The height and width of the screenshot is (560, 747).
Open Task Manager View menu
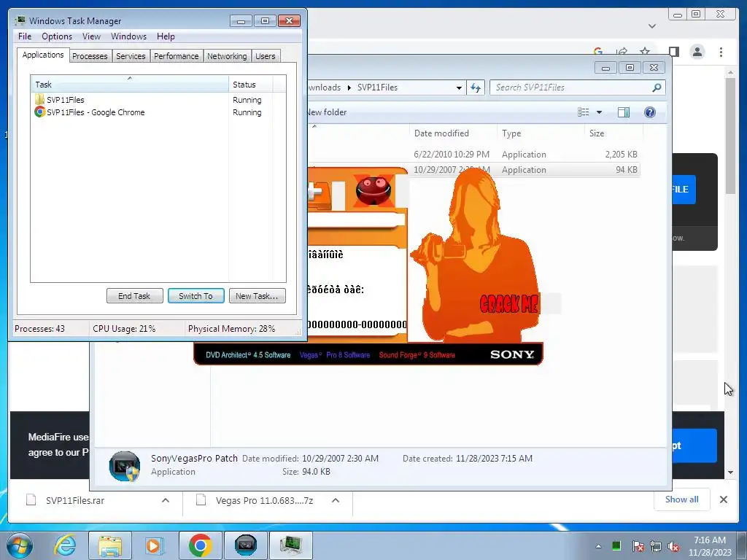[91, 36]
